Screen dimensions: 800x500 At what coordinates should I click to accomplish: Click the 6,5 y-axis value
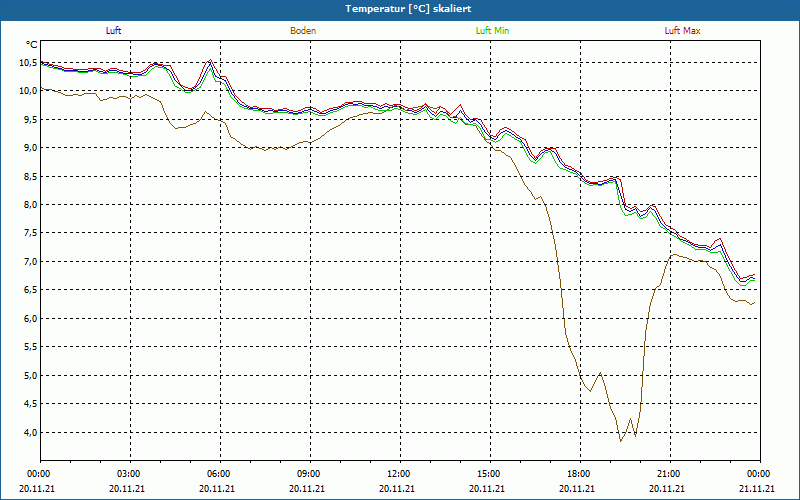[x=30, y=290]
